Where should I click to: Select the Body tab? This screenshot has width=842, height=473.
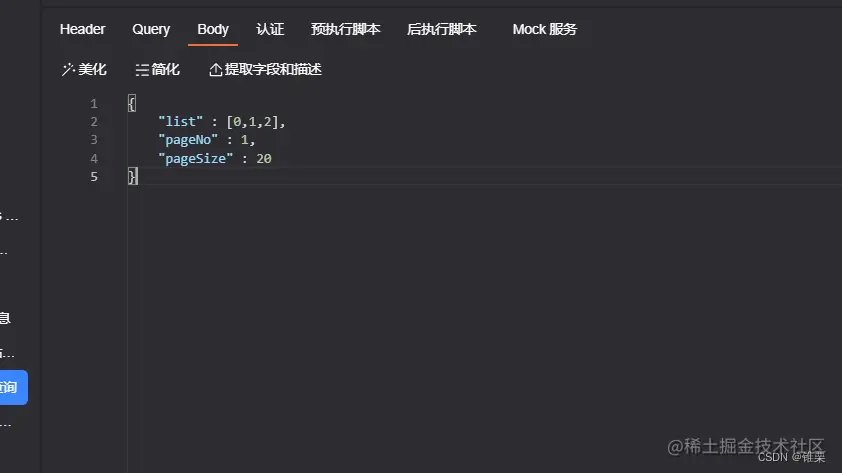point(213,29)
